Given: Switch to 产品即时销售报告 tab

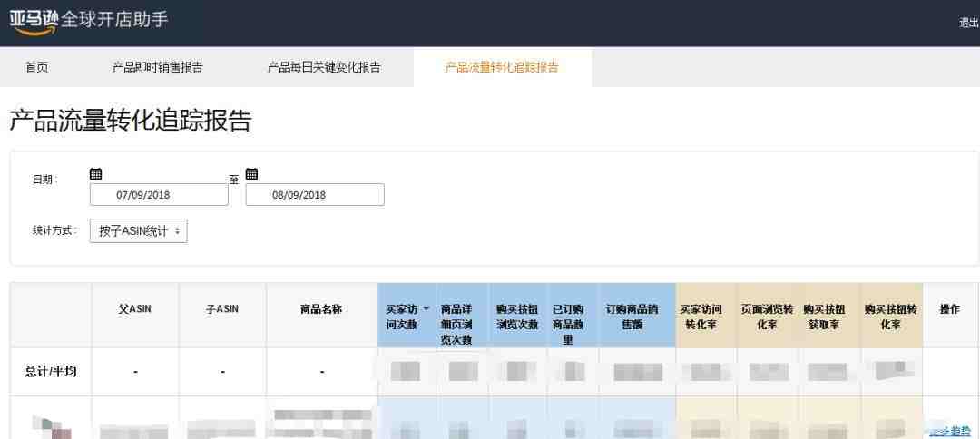Looking at the screenshot, I should click(157, 67).
